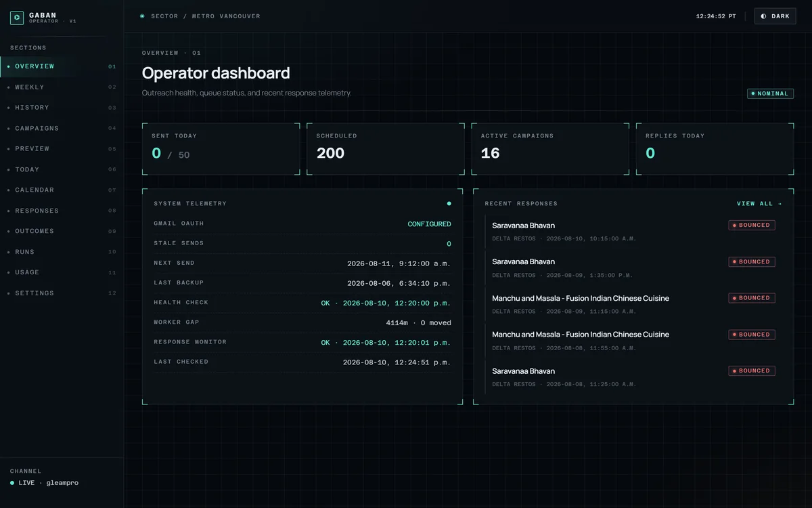Click the Stale Sends value
The height and width of the screenshot is (508, 812).
tap(449, 244)
